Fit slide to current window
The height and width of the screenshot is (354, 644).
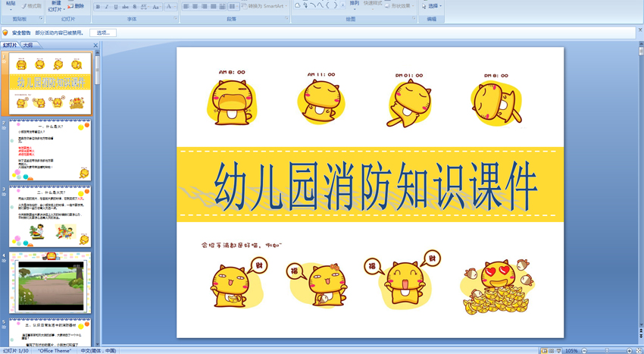coord(638,351)
